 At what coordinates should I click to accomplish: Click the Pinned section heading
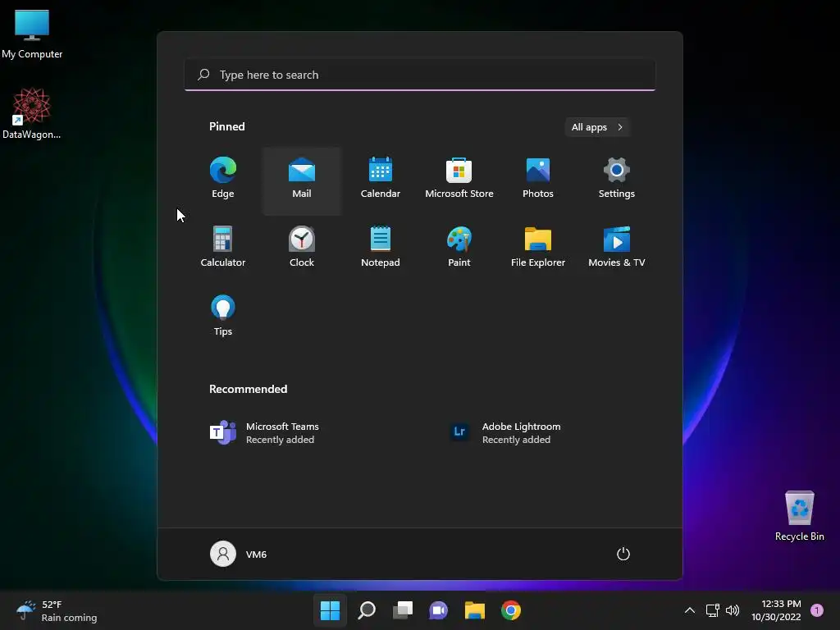click(227, 126)
